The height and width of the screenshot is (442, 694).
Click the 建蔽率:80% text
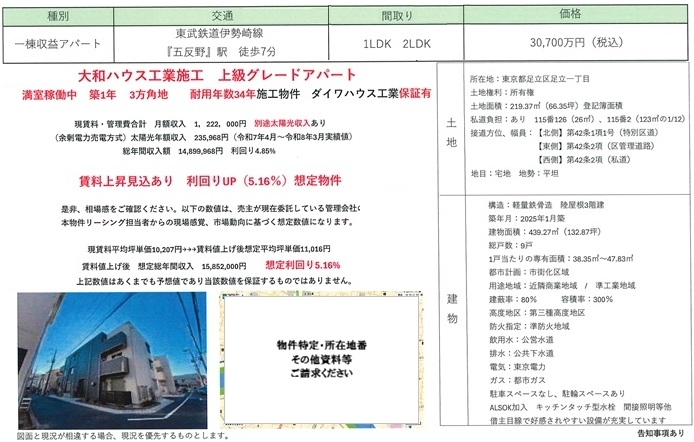[513, 300]
